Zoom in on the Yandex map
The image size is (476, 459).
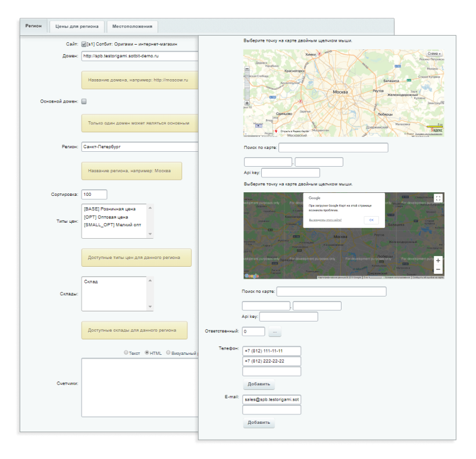point(247,103)
